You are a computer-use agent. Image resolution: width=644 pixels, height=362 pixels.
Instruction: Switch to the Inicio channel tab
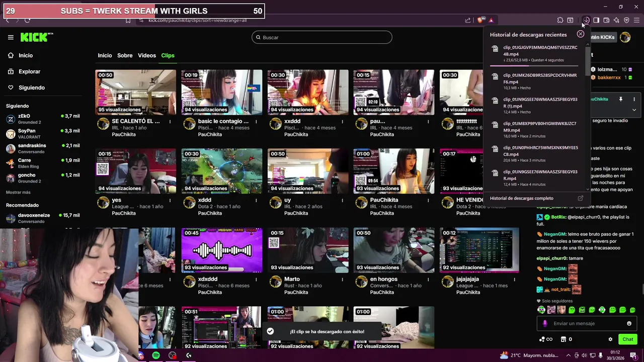coord(105,55)
